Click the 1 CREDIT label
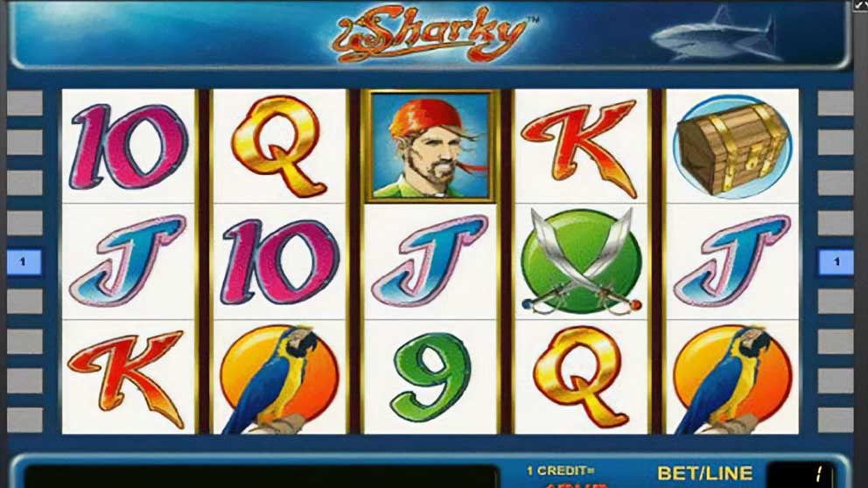Image resolution: width=868 pixels, height=488 pixels. [560, 471]
